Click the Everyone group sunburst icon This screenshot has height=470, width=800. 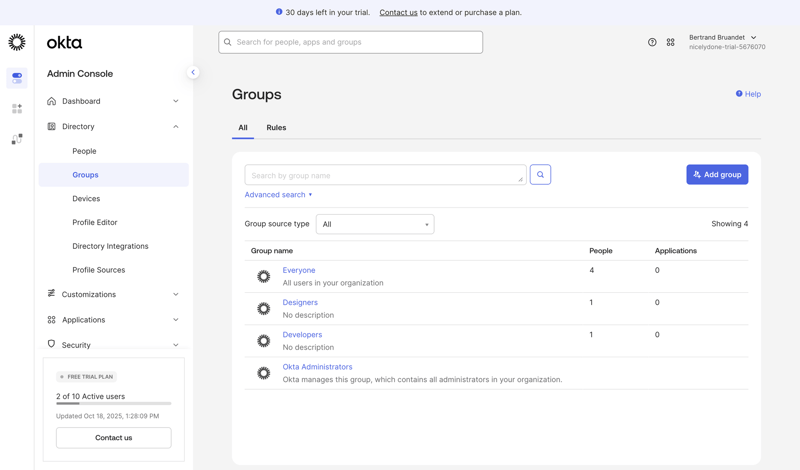[264, 277]
